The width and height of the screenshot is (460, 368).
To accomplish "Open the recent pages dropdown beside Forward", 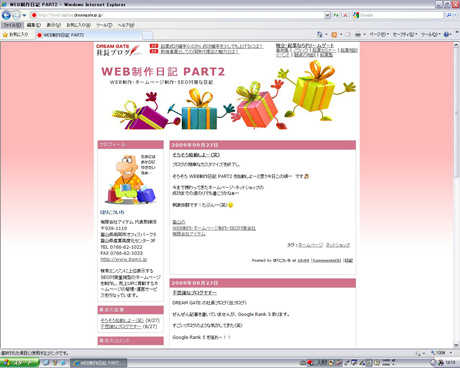I will [24, 15].
